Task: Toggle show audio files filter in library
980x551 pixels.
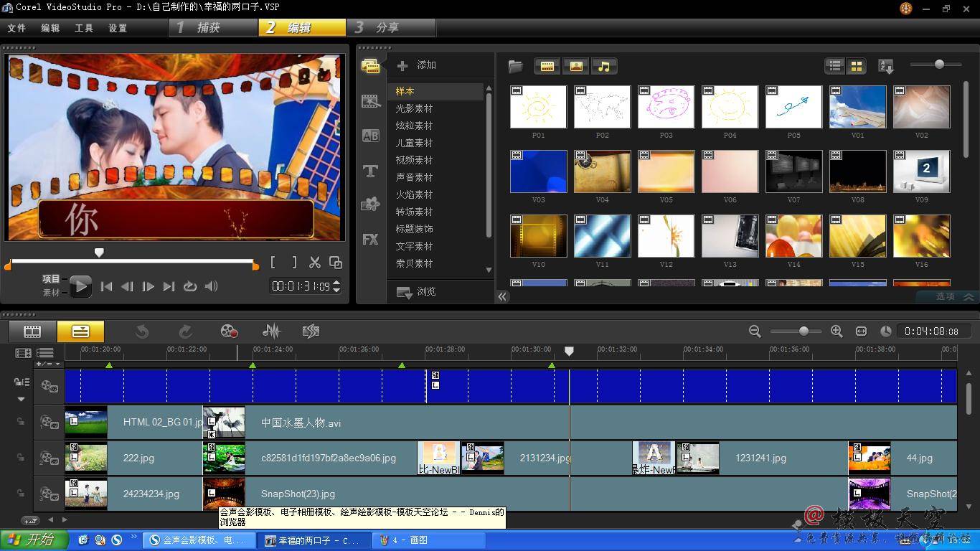Action: click(x=604, y=66)
